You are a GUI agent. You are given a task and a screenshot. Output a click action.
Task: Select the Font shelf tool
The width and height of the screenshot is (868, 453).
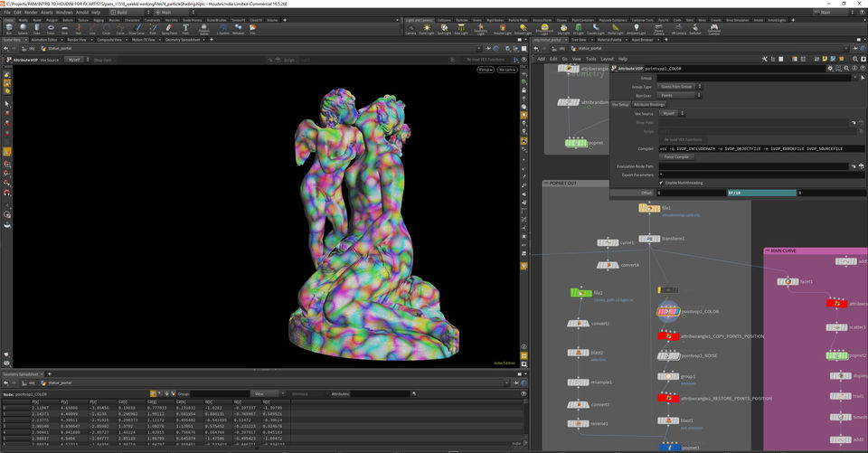185,28
